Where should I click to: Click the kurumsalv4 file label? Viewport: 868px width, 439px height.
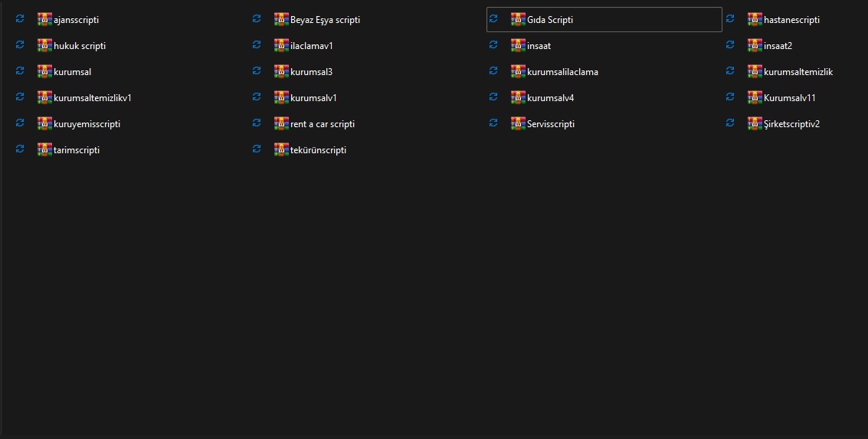(x=550, y=98)
